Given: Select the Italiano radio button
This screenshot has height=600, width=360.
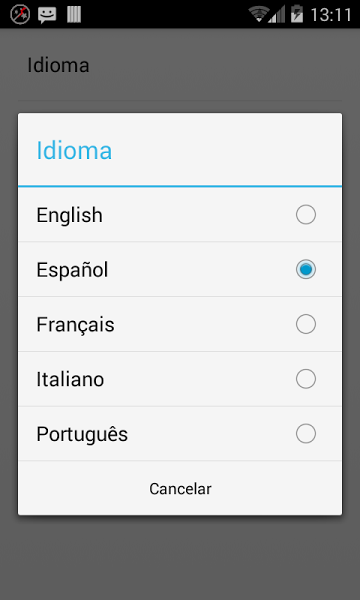Looking at the screenshot, I should coord(306,379).
